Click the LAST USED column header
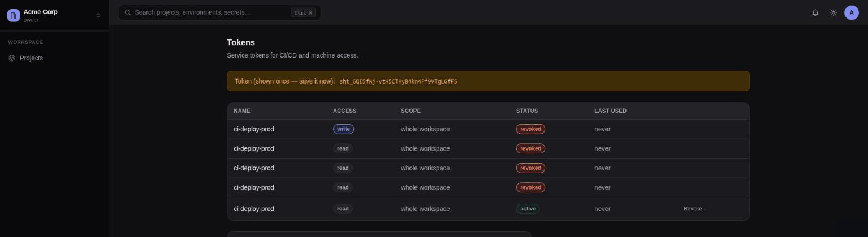 [x=610, y=111]
